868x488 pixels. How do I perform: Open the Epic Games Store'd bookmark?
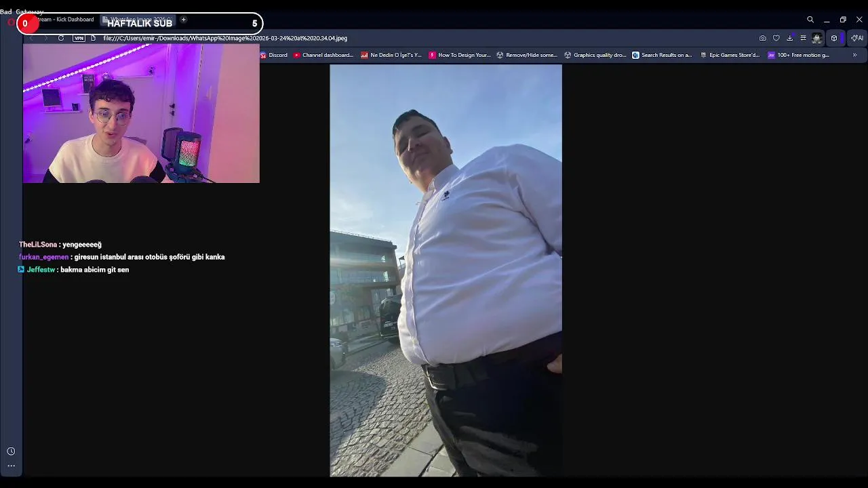pyautogui.click(x=730, y=55)
